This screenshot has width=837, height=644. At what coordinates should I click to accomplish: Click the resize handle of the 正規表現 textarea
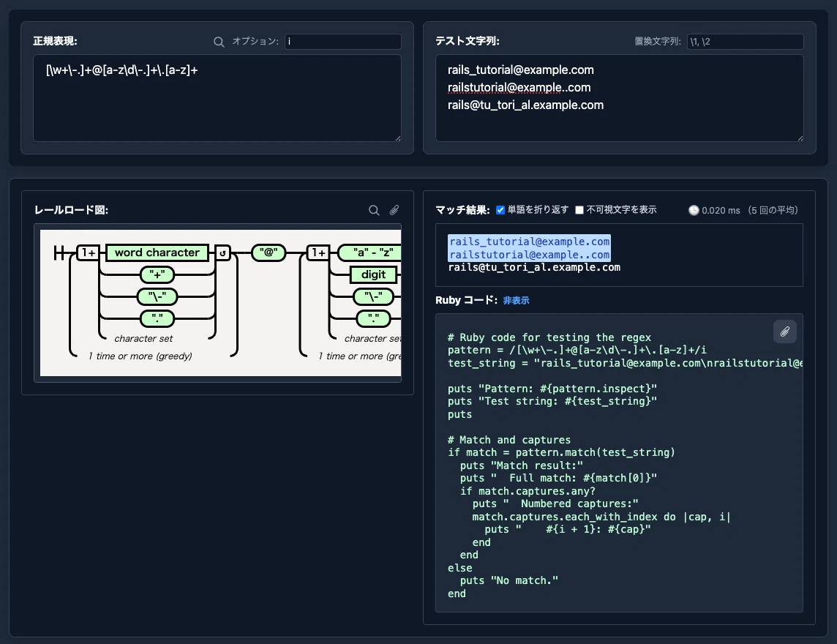click(398, 138)
